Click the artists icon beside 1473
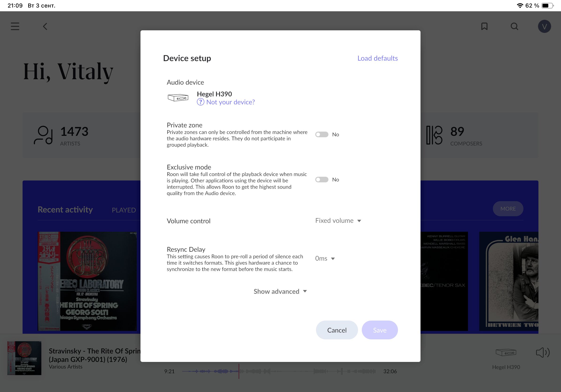The image size is (561, 392). point(43,135)
